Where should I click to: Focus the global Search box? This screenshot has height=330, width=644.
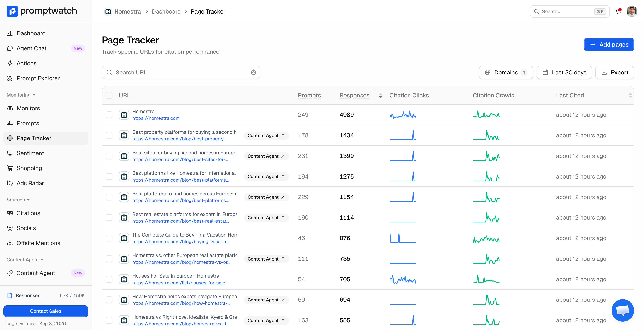point(569,11)
